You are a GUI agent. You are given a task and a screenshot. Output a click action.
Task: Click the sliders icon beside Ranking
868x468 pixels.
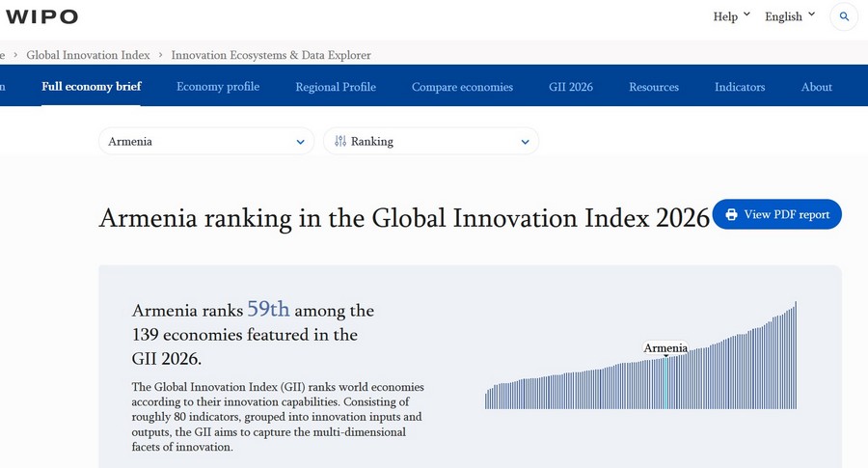point(339,141)
